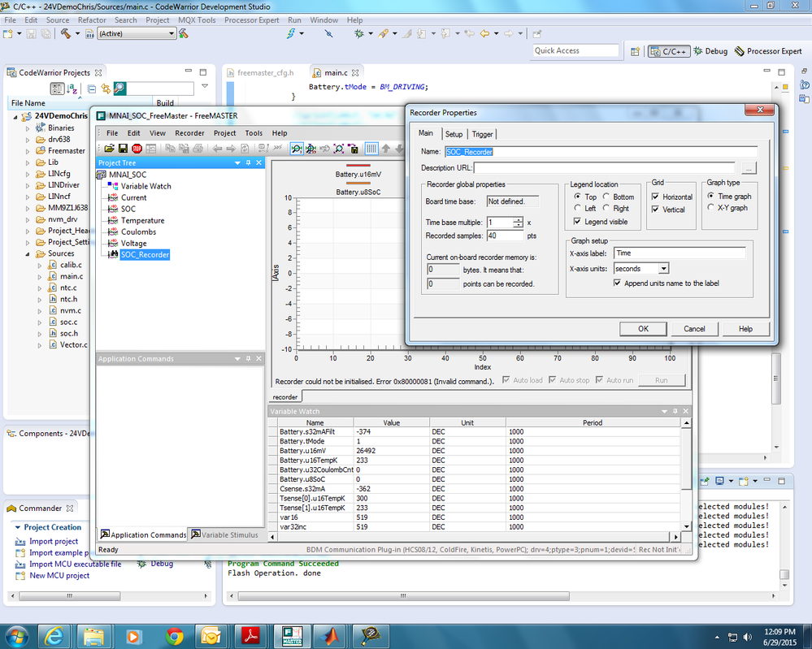
Task: Open Google Chrome from the taskbar
Action: [175, 636]
